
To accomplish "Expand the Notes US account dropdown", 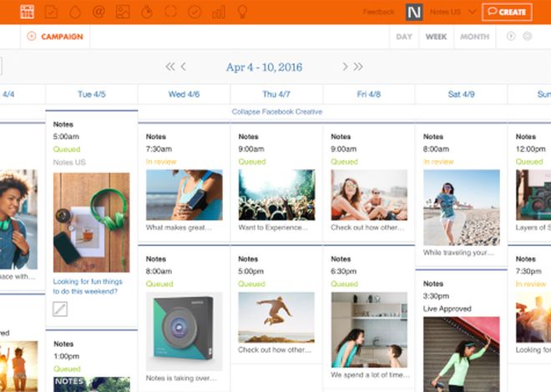I will (x=453, y=12).
